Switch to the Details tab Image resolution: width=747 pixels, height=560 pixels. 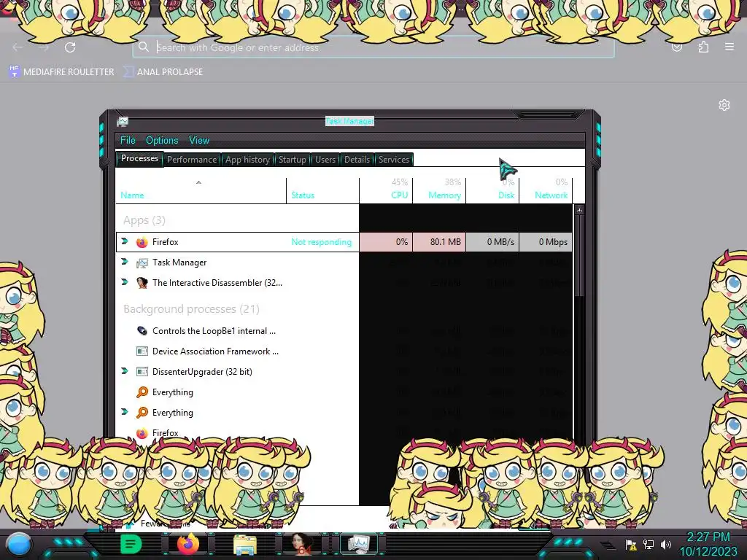(357, 160)
